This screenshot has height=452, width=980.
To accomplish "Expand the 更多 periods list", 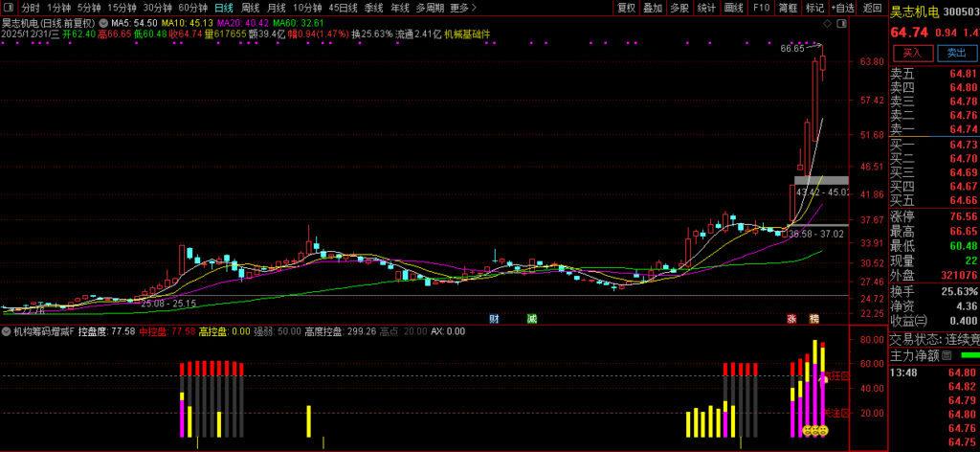I will click(459, 8).
